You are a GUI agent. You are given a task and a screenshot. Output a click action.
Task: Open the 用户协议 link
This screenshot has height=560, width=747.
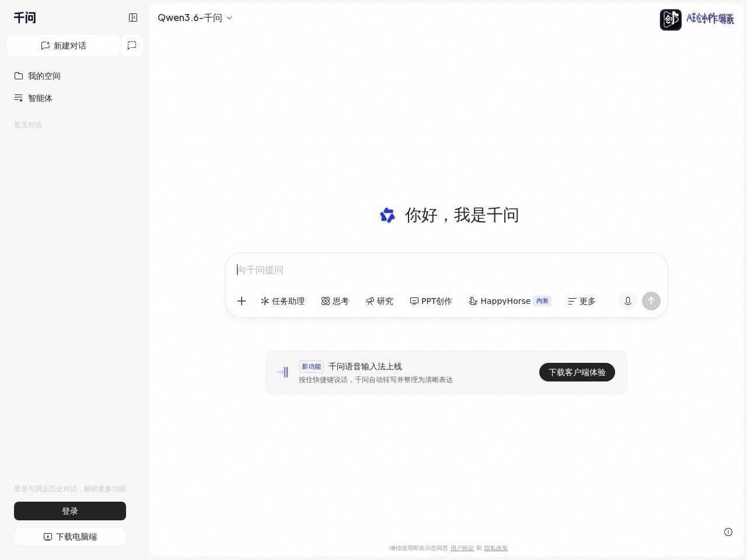click(x=462, y=548)
